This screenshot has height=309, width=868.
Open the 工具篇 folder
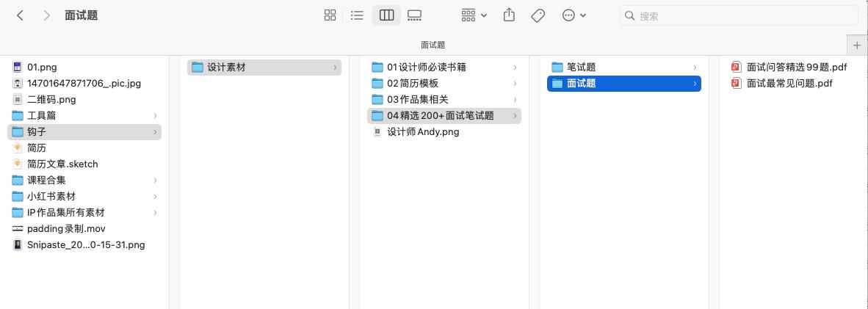coord(84,116)
